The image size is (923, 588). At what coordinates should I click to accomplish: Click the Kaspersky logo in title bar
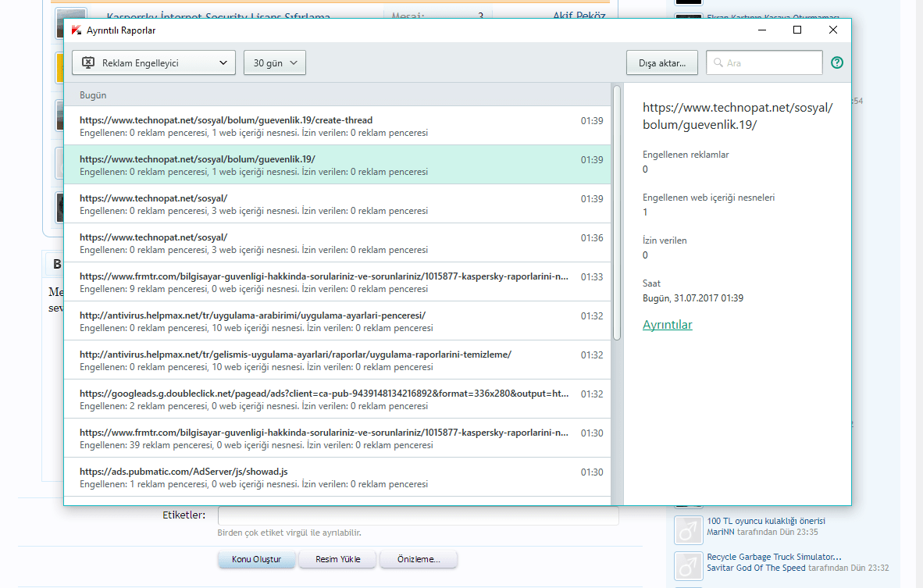(x=76, y=30)
